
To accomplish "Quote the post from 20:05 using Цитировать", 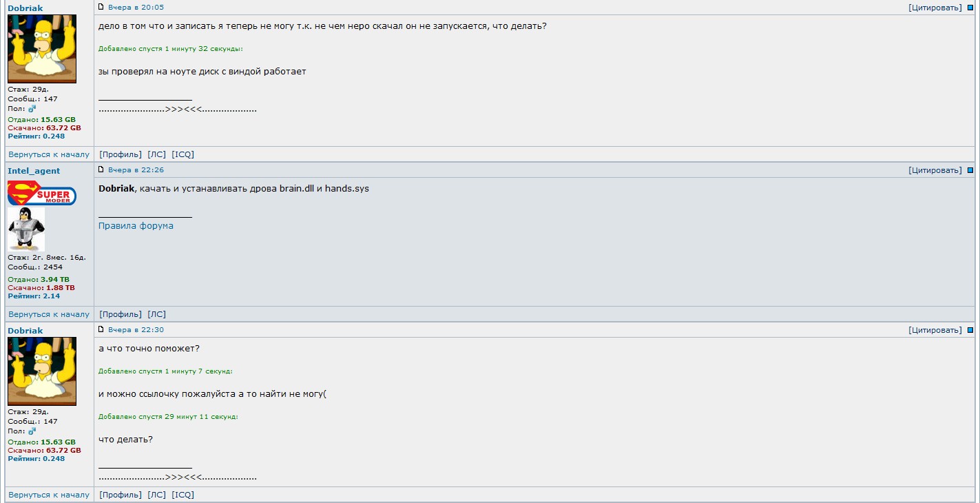I will coord(935,8).
